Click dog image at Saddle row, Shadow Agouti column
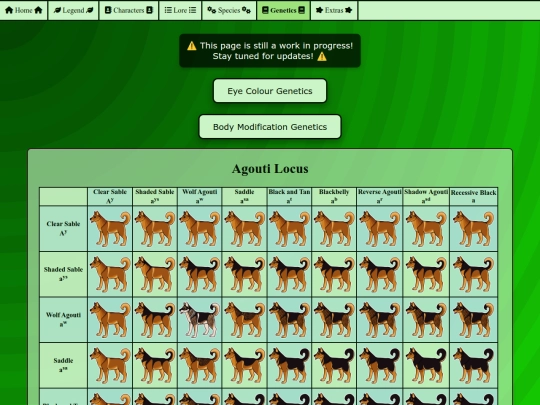Image resolution: width=540 pixels, height=405 pixels. point(426,365)
